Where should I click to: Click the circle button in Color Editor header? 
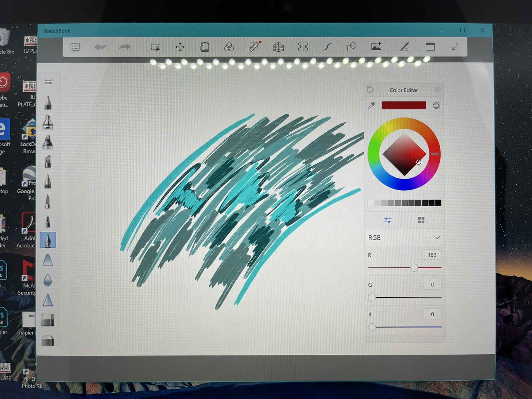370,90
